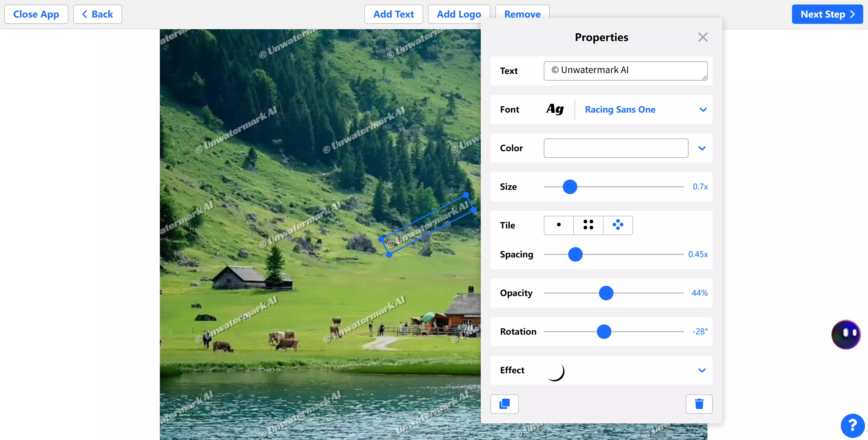Click the Properties panel title
The width and height of the screenshot is (868, 440).
[x=601, y=37]
